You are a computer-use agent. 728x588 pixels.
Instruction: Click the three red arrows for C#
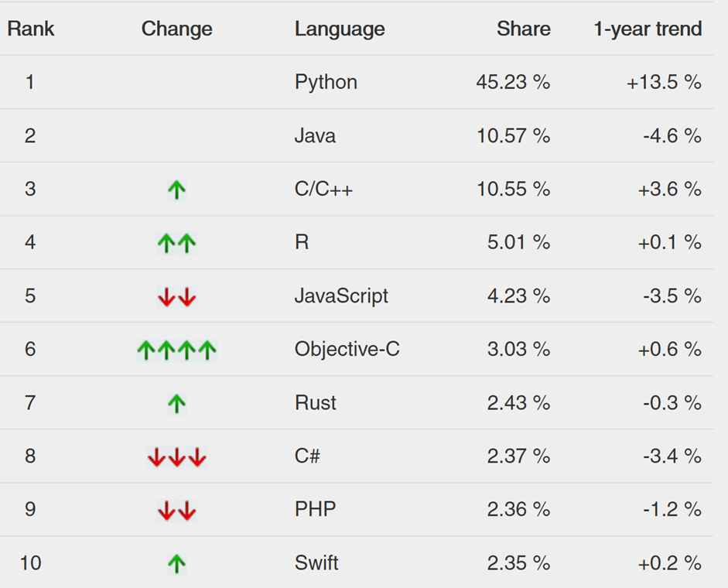(x=177, y=457)
